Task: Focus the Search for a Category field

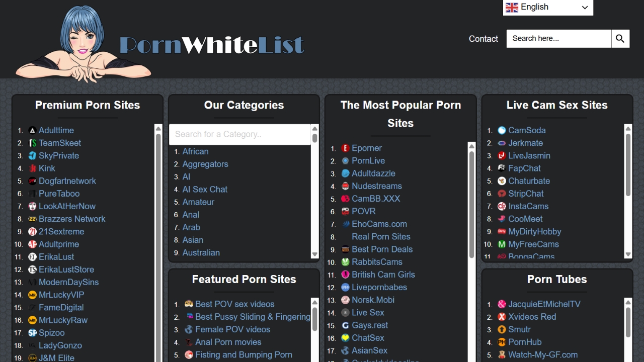Action: 240,134
